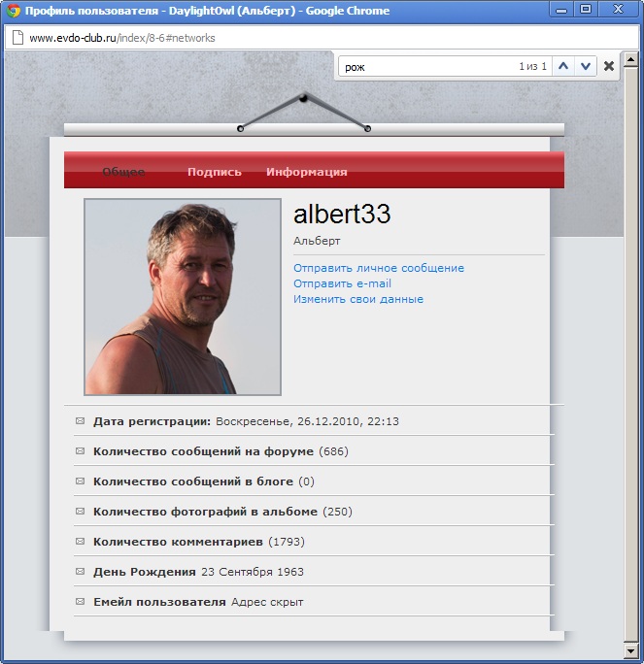This screenshot has width=644, height=664.
Task: Click envelope icon beside День Рождения
Action: (x=80, y=571)
